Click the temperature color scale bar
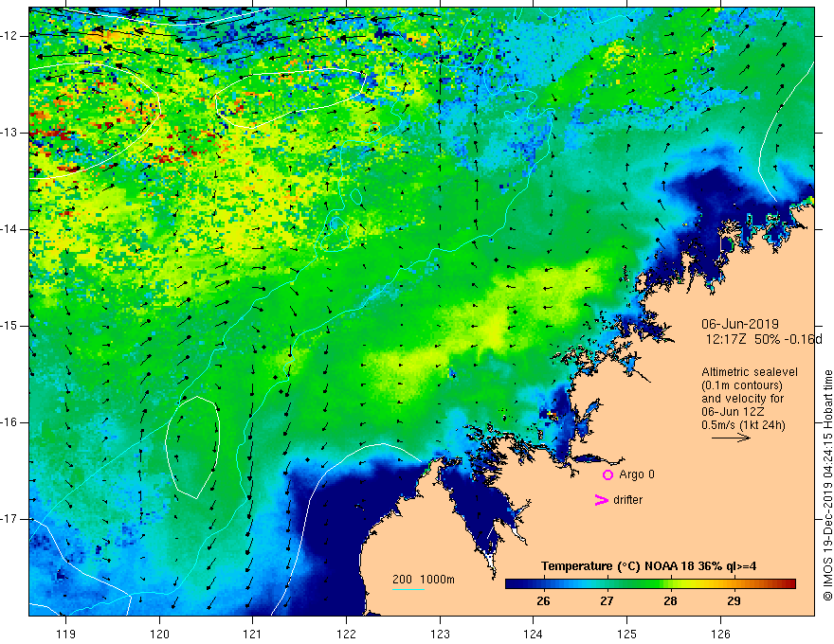This screenshot has height=644, width=834. [x=650, y=584]
